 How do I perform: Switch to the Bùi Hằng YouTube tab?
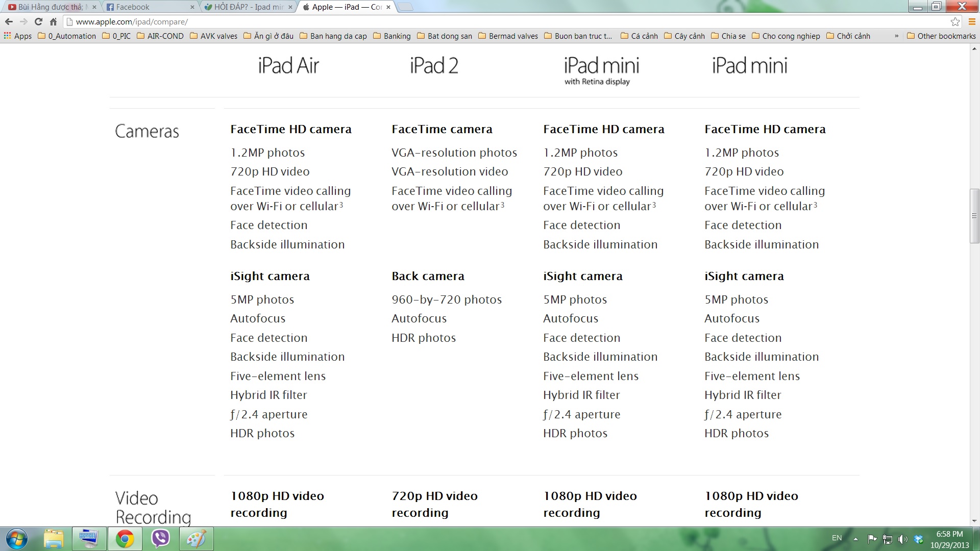pos(51,7)
